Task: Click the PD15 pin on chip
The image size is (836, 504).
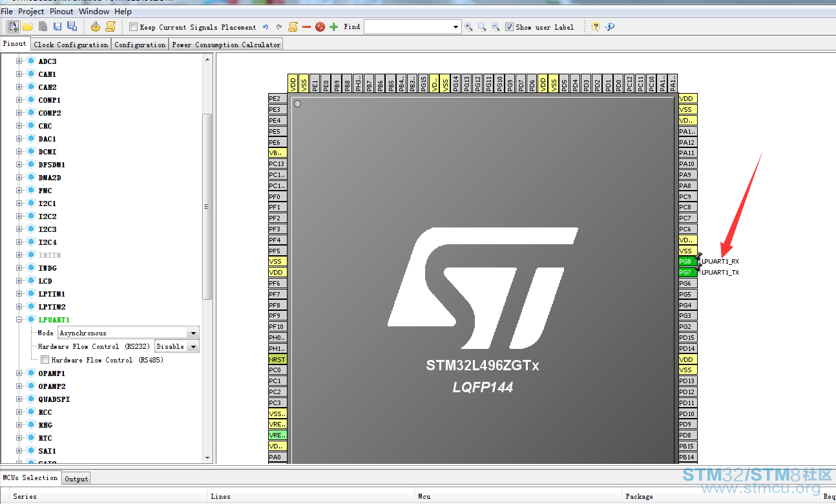Action: click(687, 338)
